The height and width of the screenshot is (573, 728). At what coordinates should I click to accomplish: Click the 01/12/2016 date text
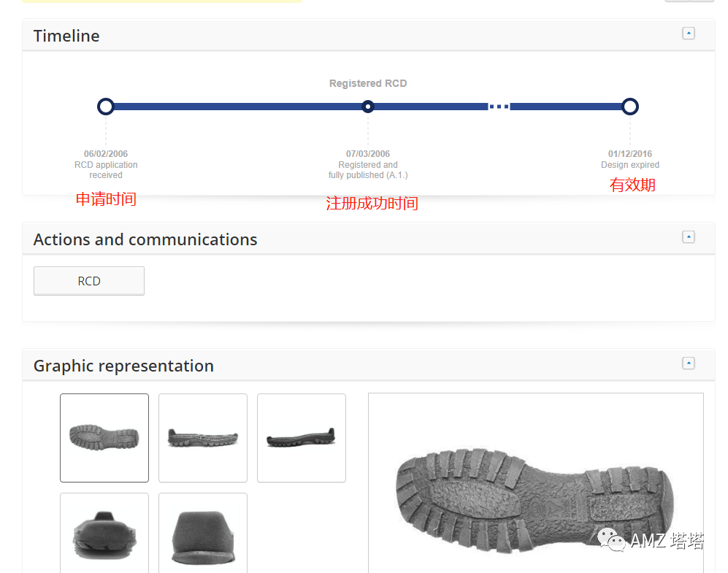pyautogui.click(x=630, y=153)
